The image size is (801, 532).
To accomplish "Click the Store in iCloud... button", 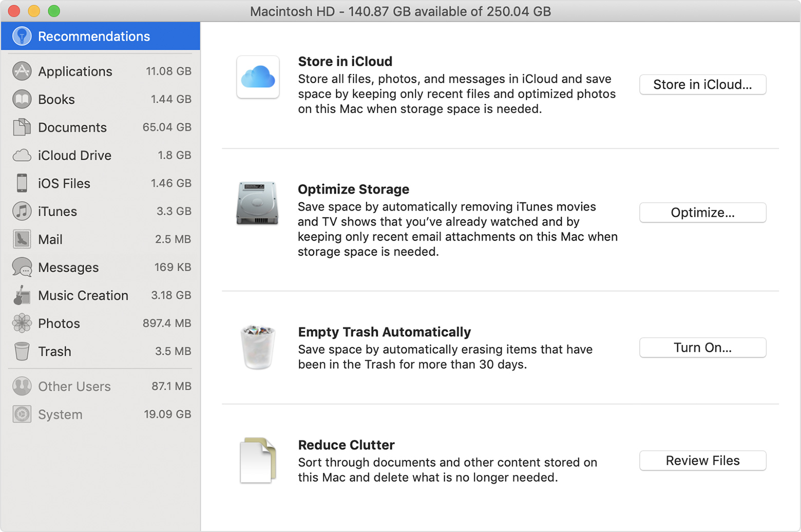I will pos(702,85).
